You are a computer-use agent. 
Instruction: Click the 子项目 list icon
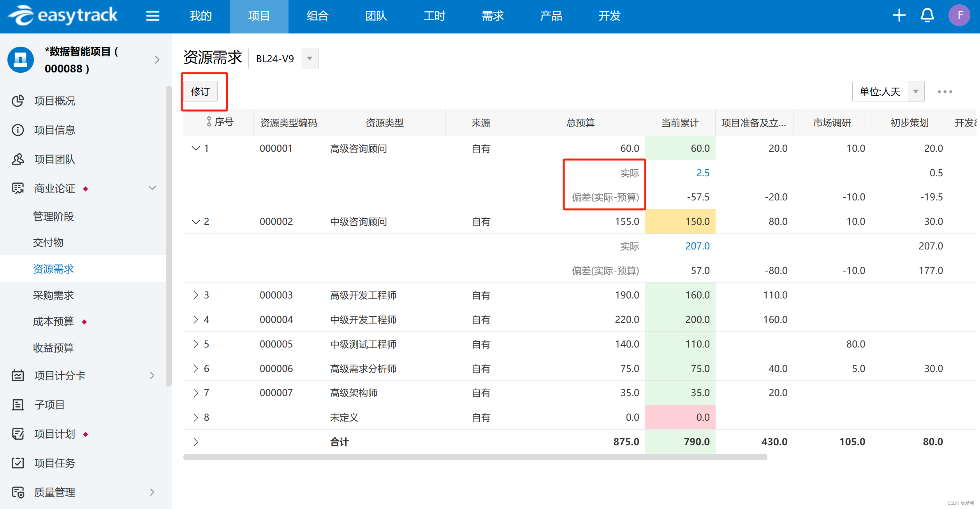click(x=18, y=405)
